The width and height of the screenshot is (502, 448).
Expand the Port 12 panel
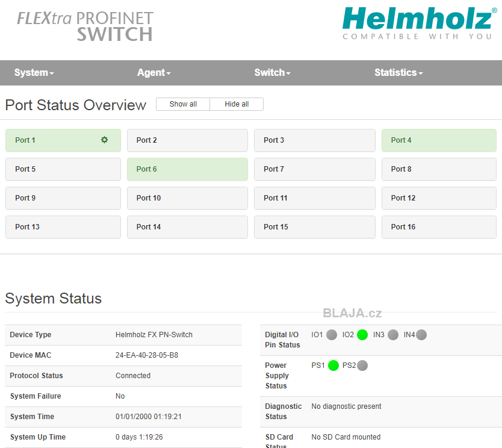coord(439,198)
